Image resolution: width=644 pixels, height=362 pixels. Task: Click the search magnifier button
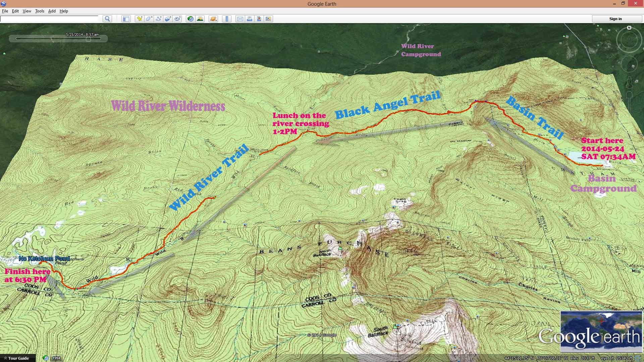tap(107, 19)
